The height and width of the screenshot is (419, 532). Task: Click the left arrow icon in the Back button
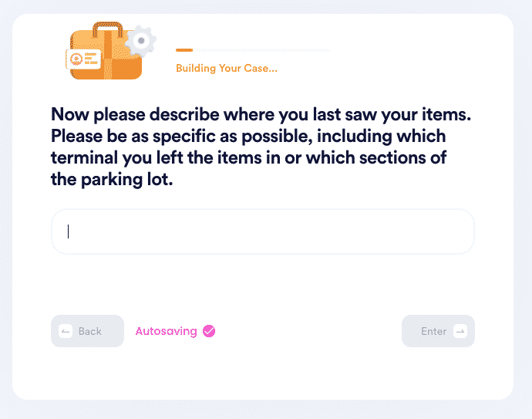click(x=66, y=331)
